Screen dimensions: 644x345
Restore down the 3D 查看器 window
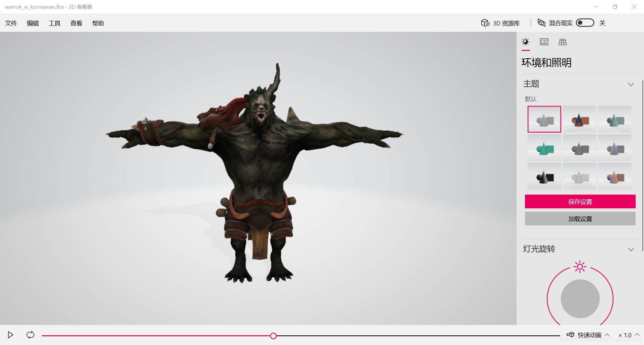[615, 7]
